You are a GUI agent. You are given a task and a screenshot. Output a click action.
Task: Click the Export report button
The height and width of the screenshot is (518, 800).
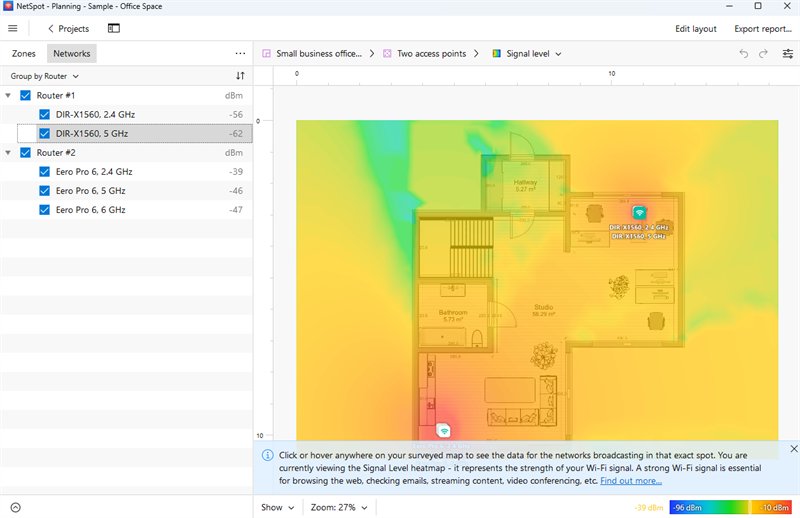click(762, 29)
